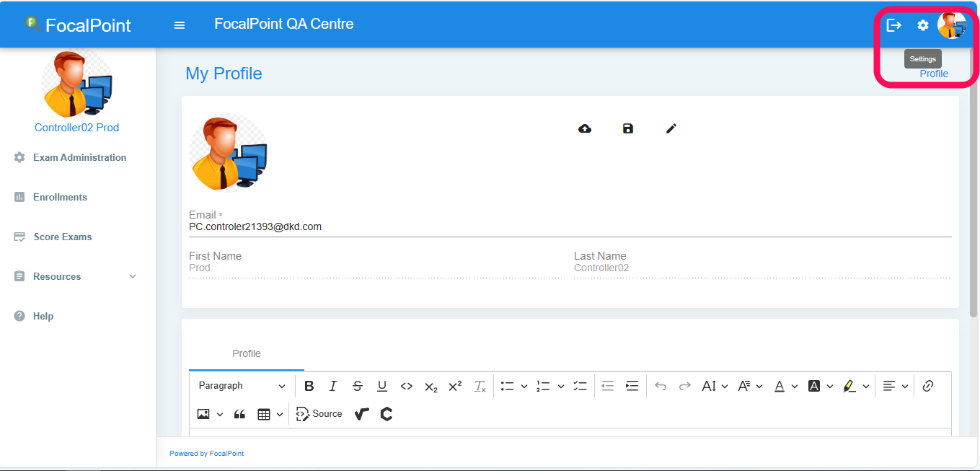Click the undo arrow

661,386
